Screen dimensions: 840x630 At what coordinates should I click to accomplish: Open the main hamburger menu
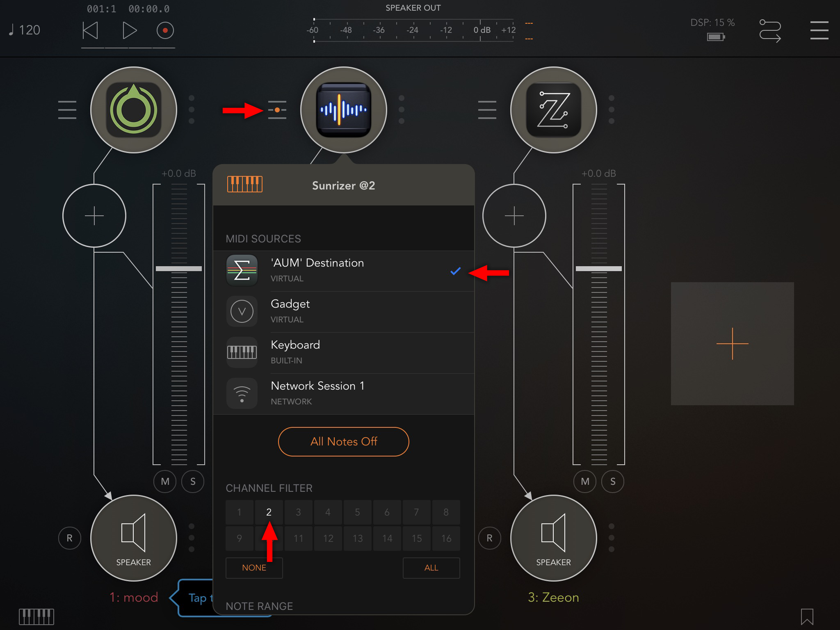click(x=819, y=30)
